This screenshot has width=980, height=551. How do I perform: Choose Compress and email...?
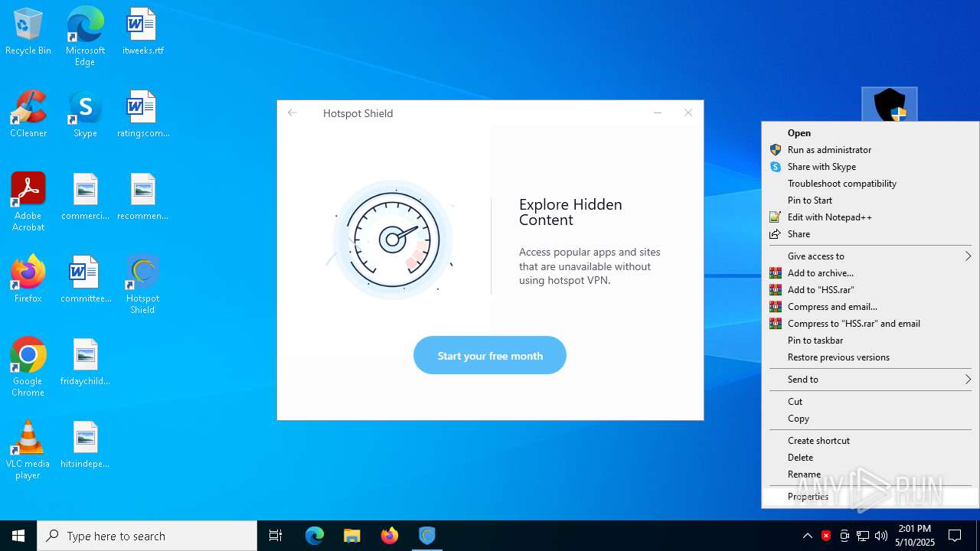tap(871, 307)
